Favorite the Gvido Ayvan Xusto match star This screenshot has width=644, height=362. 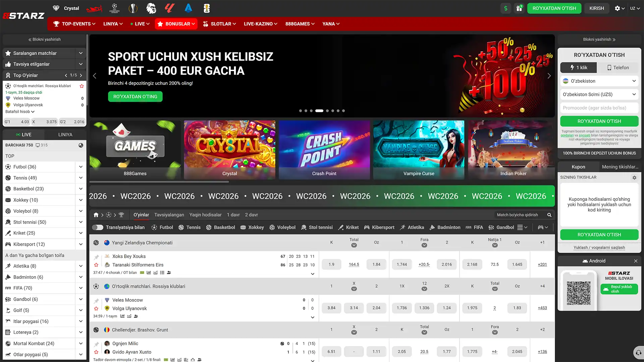[x=96, y=352]
